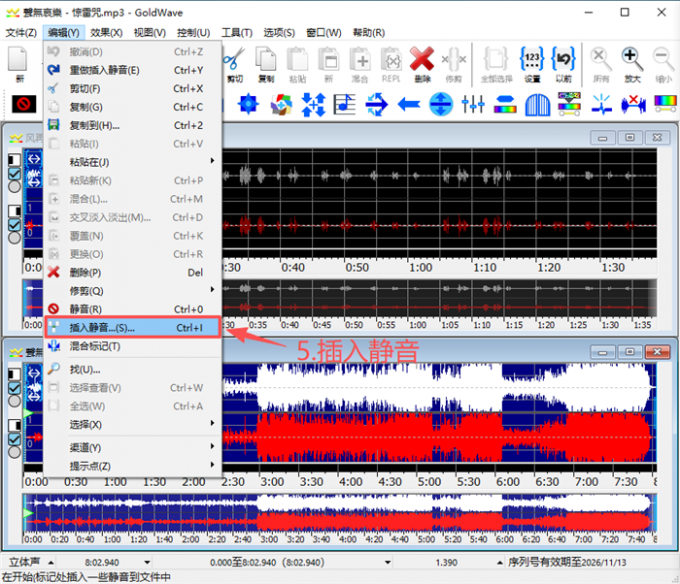Click the blue left arrow Reverse icon

(409, 104)
